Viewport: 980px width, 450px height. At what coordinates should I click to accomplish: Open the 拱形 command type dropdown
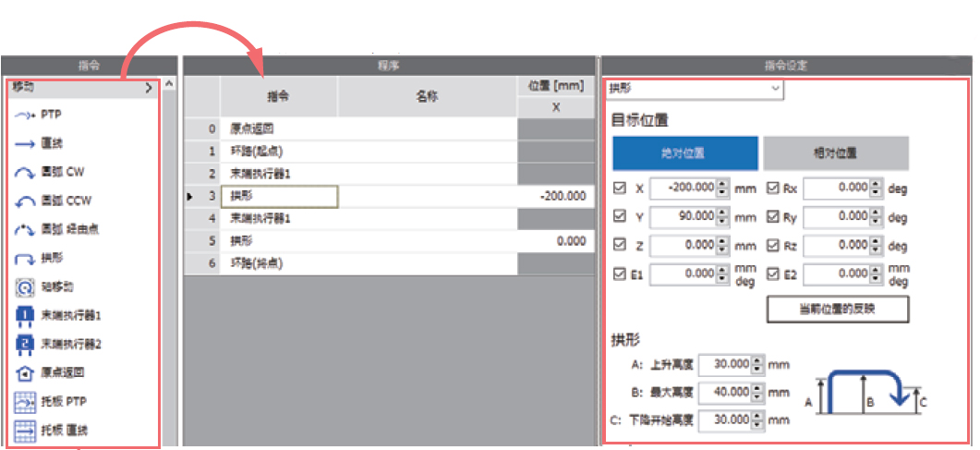(x=775, y=90)
